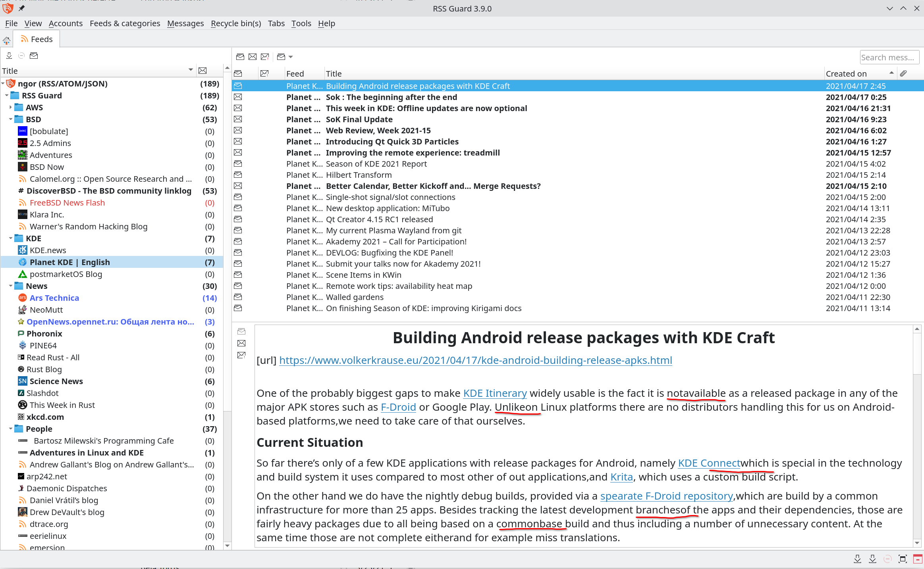Select the Phoronix feed

pos(44,333)
